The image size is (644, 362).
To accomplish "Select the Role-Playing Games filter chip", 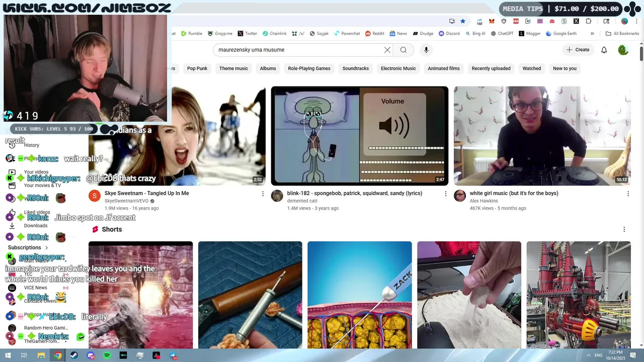I will [309, 68].
